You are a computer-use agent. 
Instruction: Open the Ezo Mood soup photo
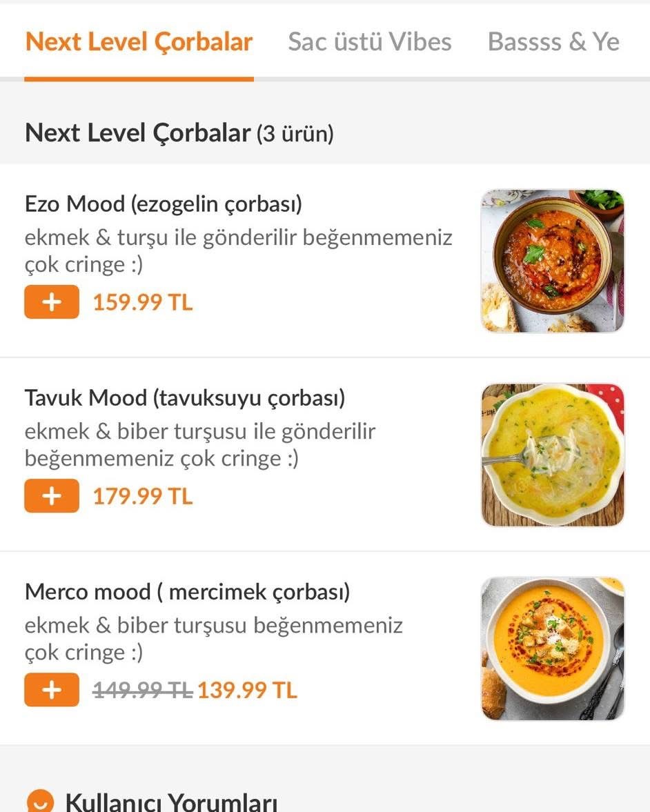[x=552, y=261]
